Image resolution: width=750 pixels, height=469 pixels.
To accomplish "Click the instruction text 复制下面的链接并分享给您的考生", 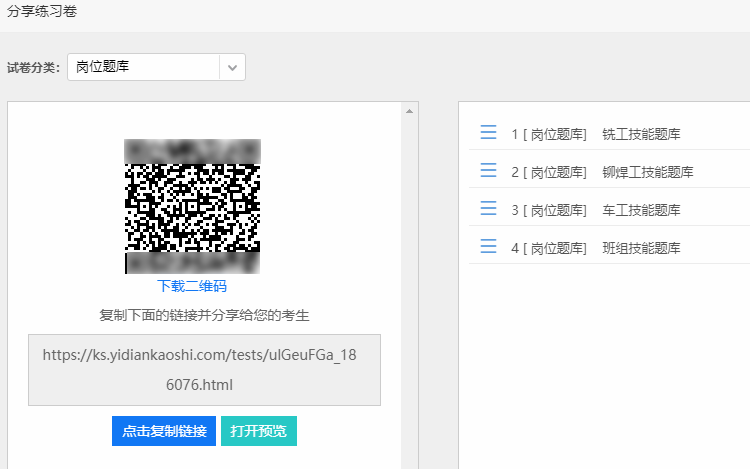I will click(204, 316).
